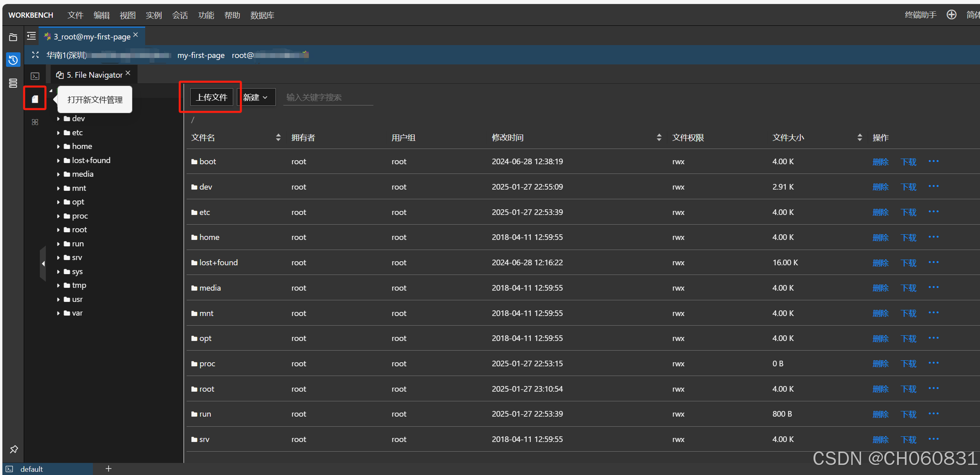Image resolution: width=980 pixels, height=475 pixels.
Task: Click the history clock sidebar icon
Action: [13, 60]
